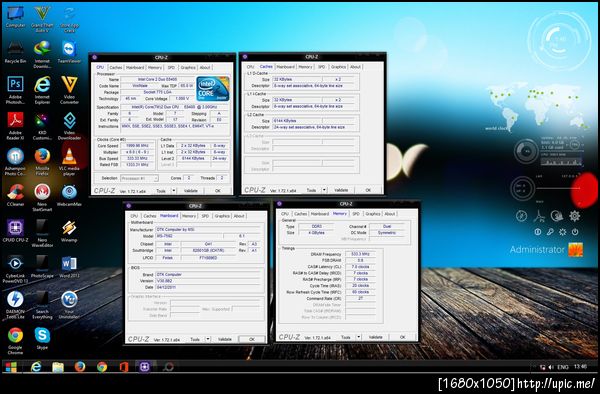Launch Your Uninstaller desktop icon

click(69, 305)
